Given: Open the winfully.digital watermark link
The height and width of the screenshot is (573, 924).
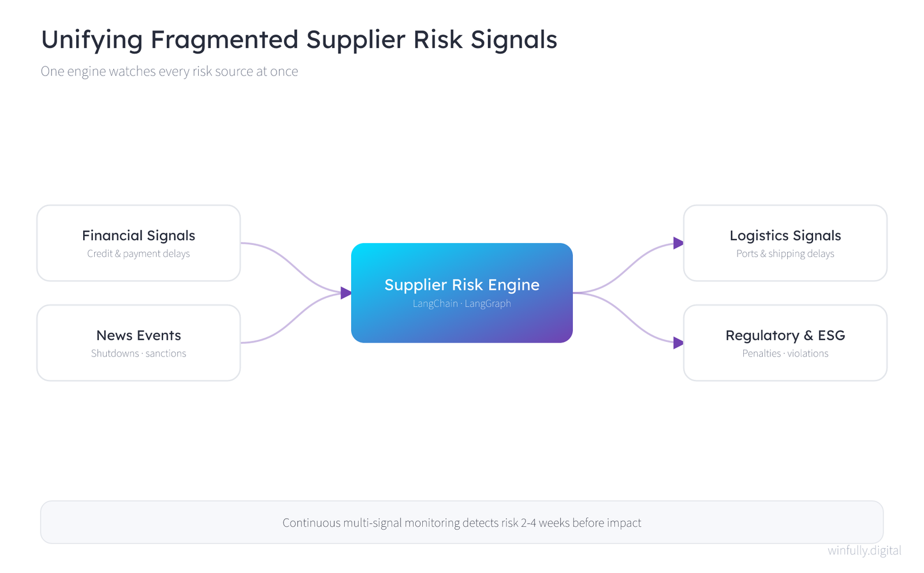Looking at the screenshot, I should click(865, 550).
